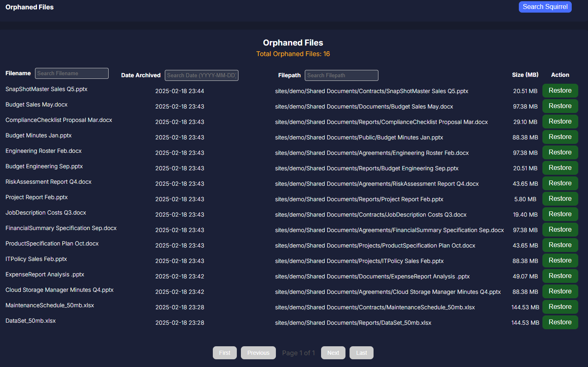Click the Search Squirrel button
Screen dimensions: 588x367
tap(545, 7)
